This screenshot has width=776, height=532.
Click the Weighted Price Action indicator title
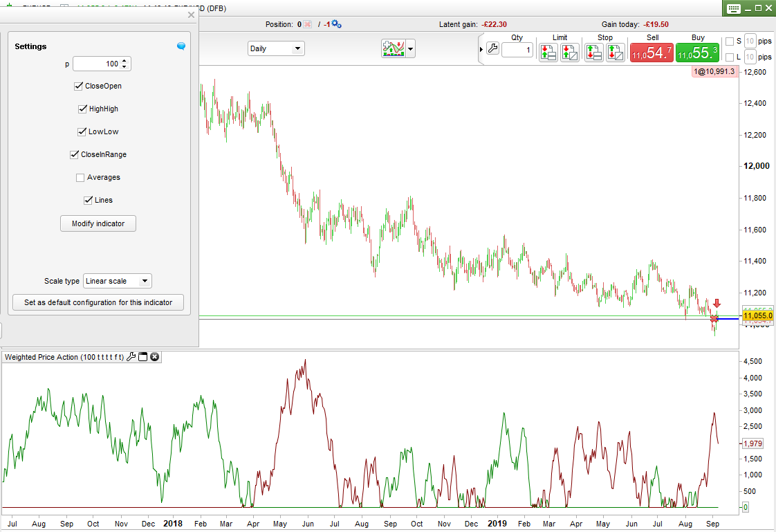64,357
